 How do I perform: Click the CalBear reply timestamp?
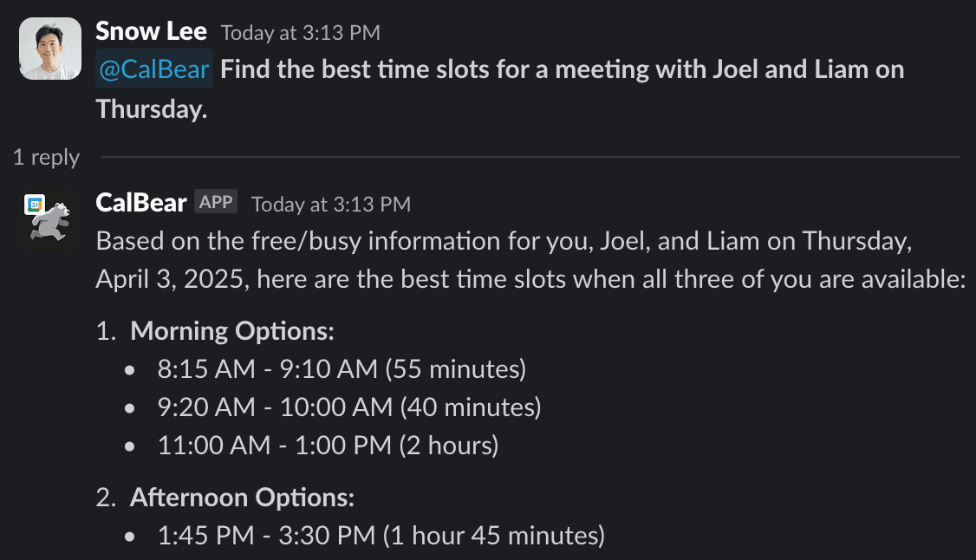tap(330, 205)
